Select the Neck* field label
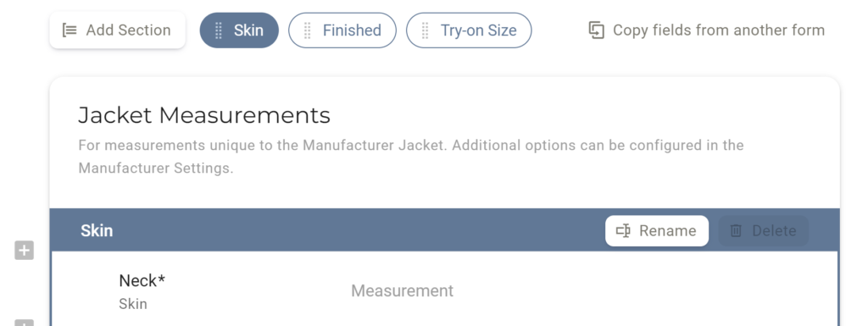This screenshot has height=326, width=868. click(x=142, y=280)
